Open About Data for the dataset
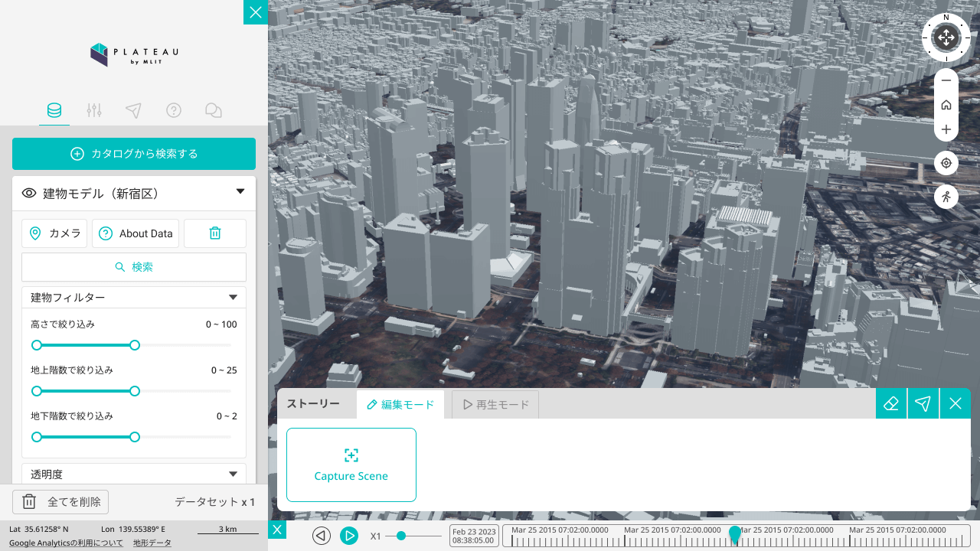 tap(136, 233)
